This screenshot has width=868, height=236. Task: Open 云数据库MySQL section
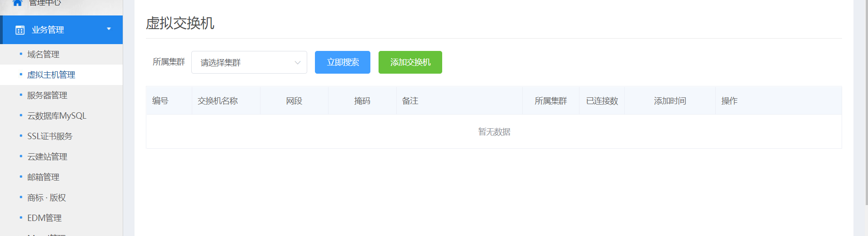coord(56,116)
